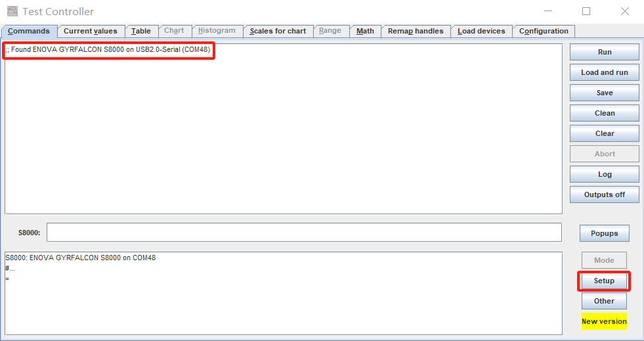Open the Table tab

(x=140, y=31)
